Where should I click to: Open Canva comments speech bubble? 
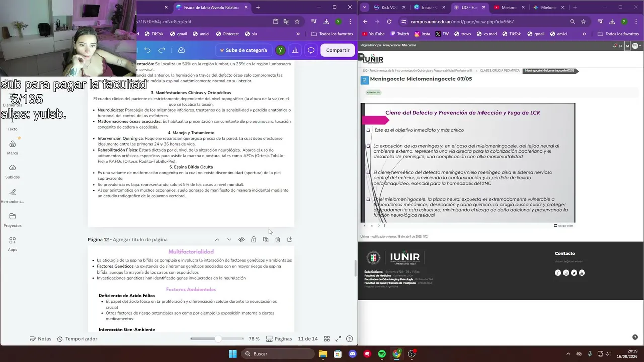tap(311, 50)
